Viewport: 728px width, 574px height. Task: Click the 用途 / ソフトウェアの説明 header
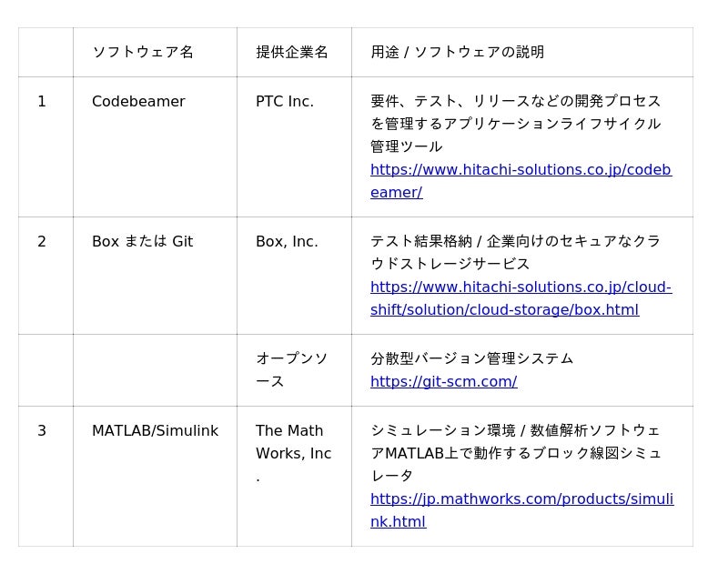[457, 53]
